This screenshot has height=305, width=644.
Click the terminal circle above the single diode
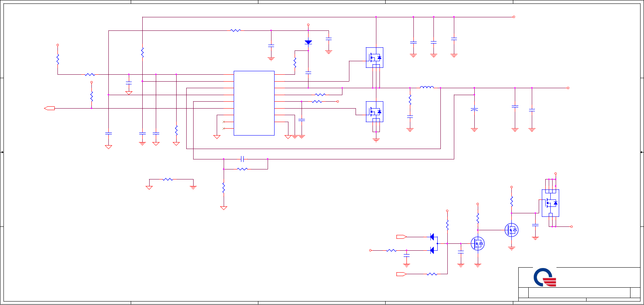coord(308,25)
